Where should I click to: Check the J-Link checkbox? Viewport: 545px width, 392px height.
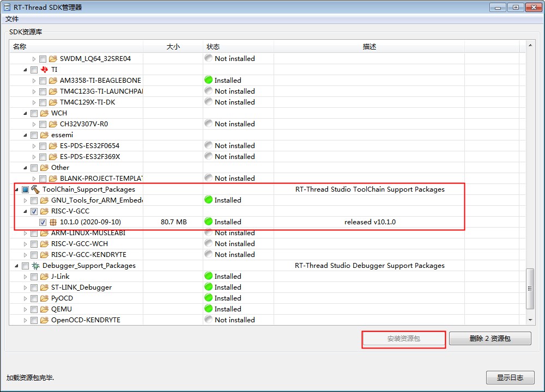tap(34, 277)
